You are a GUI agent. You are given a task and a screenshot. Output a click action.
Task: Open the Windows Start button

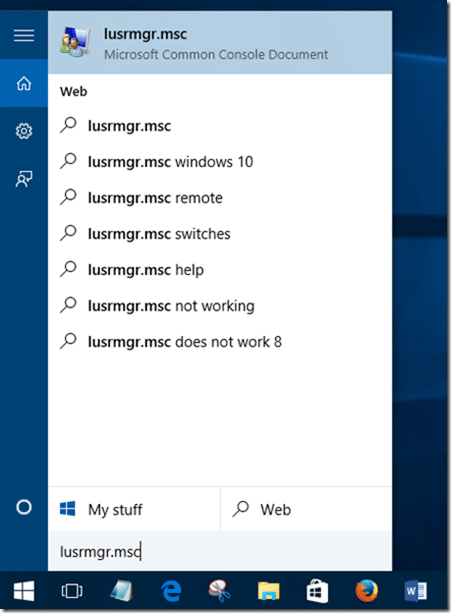point(24,591)
